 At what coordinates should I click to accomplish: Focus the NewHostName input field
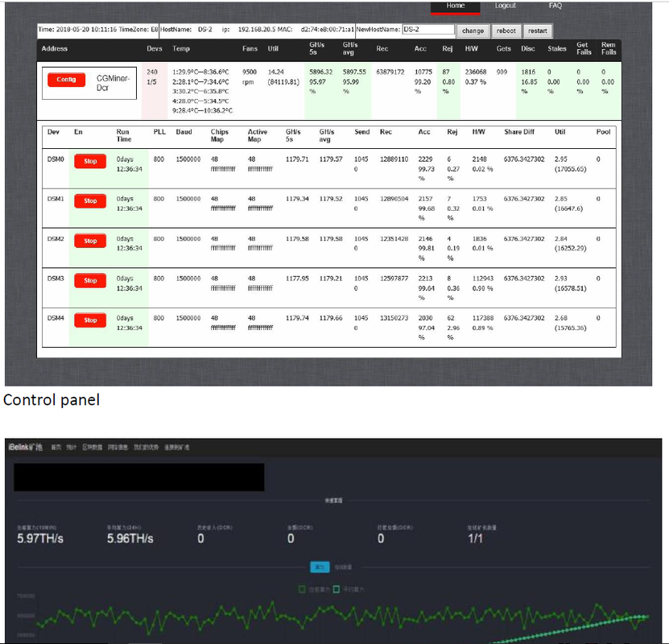(428, 30)
